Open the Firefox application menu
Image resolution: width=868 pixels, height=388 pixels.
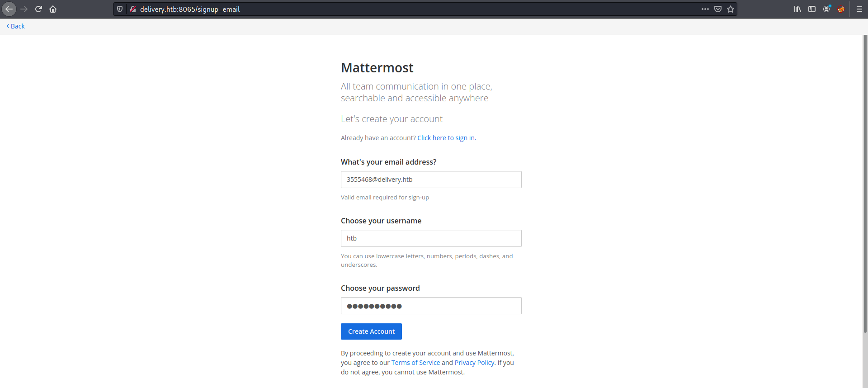tap(859, 9)
